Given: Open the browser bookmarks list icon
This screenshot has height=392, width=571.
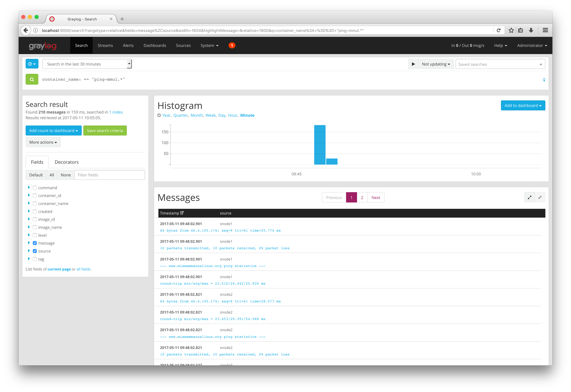Looking at the screenshot, I should tap(521, 30).
